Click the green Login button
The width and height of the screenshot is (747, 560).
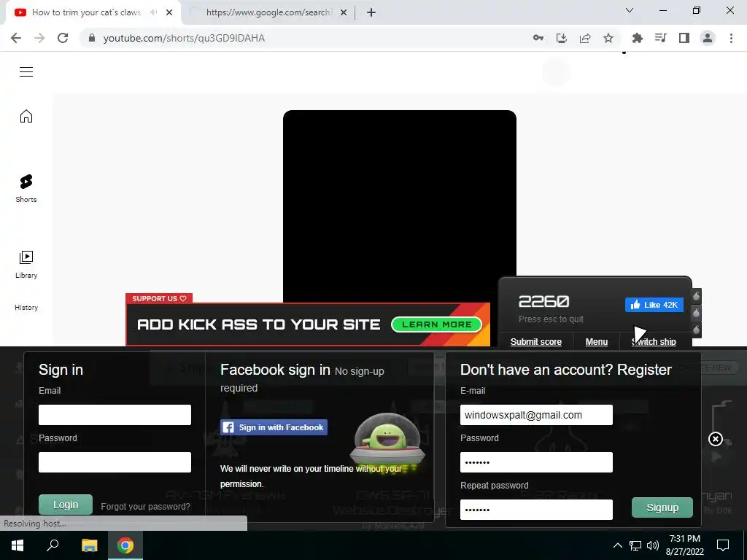(66, 505)
